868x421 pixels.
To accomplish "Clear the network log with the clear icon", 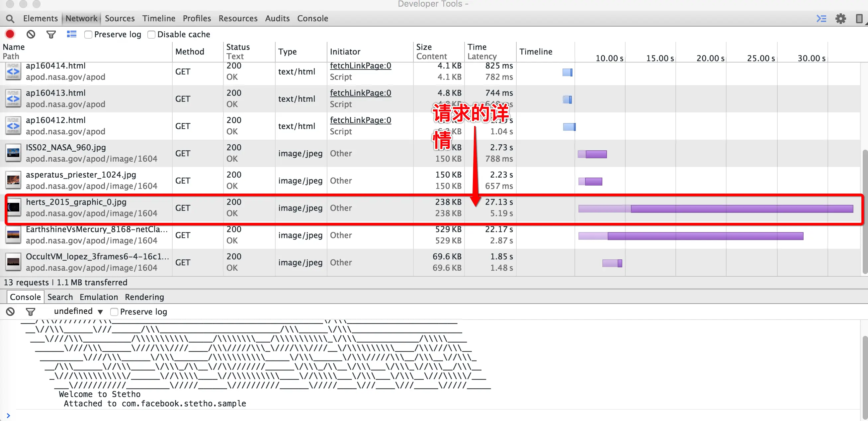I will click(x=31, y=34).
